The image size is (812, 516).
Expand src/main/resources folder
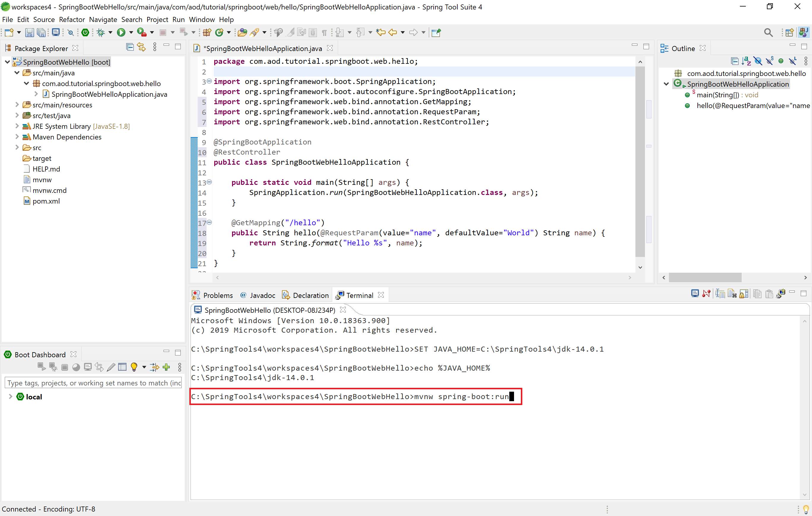click(17, 105)
